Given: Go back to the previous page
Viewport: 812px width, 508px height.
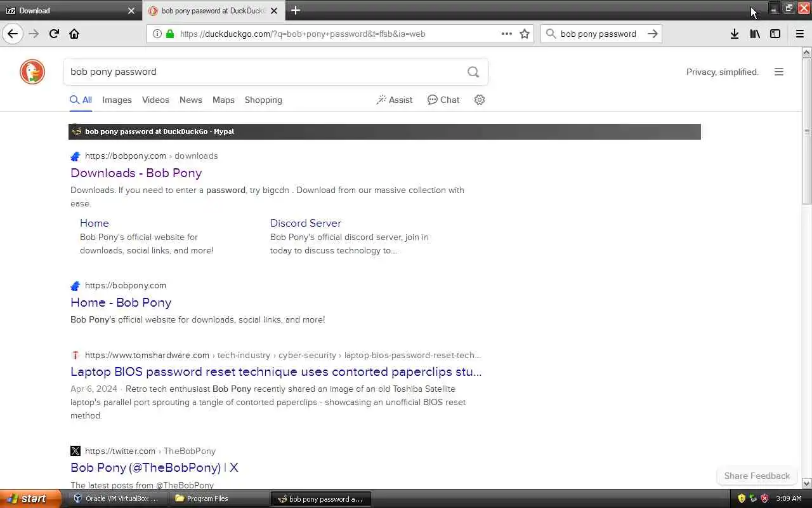Looking at the screenshot, I should 13,34.
